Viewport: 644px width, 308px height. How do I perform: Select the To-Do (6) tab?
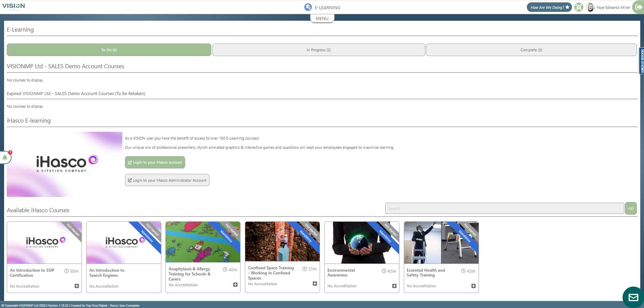coord(109,50)
